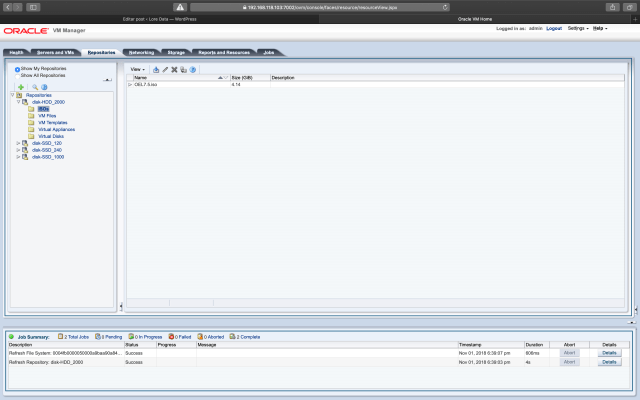Click the In Progress jobs icon
640x400 pixels.
coord(131,337)
